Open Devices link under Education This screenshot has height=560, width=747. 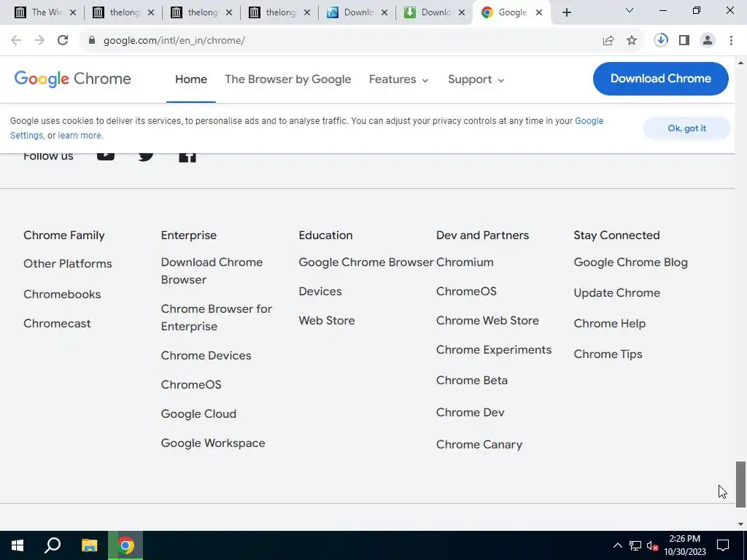coord(320,292)
